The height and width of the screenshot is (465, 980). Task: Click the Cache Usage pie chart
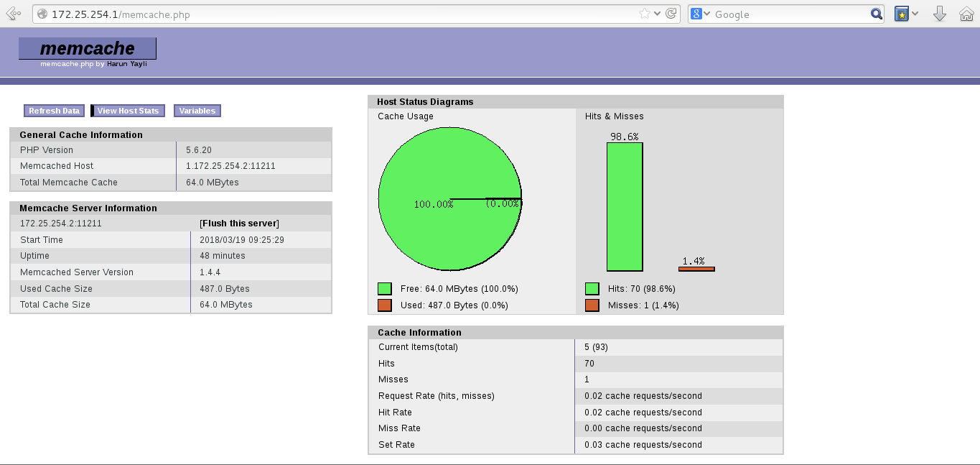pyautogui.click(x=449, y=199)
